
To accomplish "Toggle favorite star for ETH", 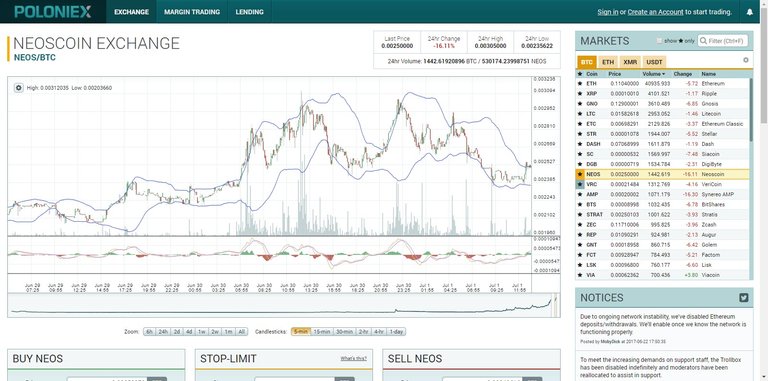I will pyautogui.click(x=580, y=84).
